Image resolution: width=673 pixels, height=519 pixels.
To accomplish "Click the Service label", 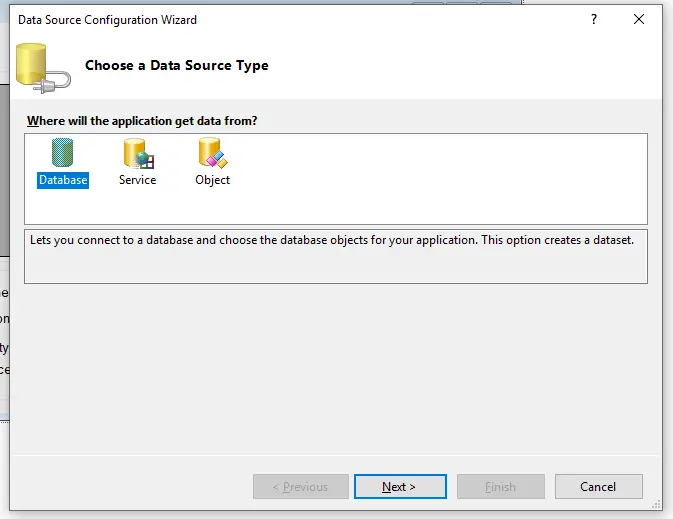I will pyautogui.click(x=137, y=180).
